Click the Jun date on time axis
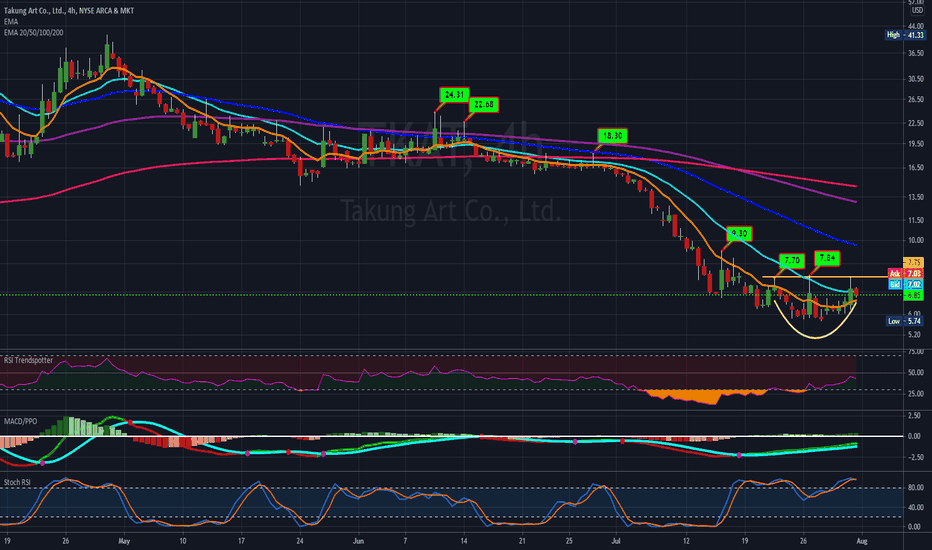This screenshot has height=550, width=932. (358, 541)
